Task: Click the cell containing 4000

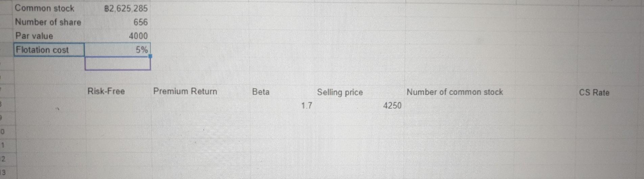Action: coord(138,36)
